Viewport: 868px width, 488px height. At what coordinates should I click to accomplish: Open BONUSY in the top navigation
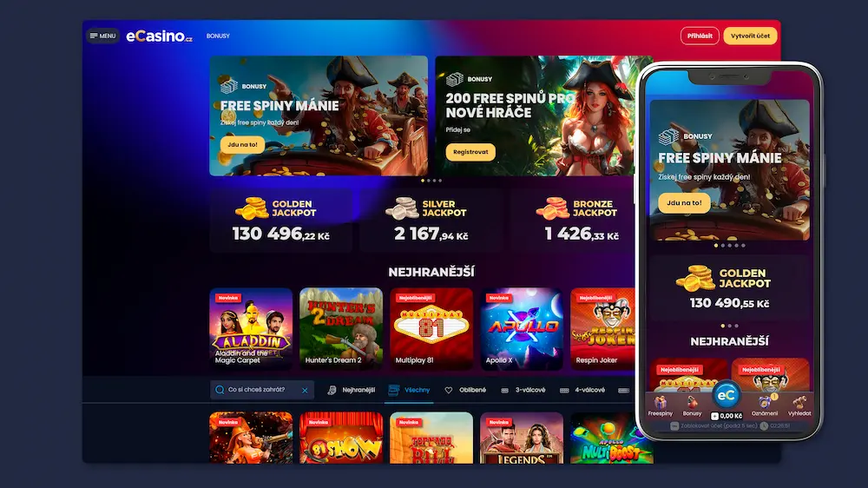pos(218,36)
